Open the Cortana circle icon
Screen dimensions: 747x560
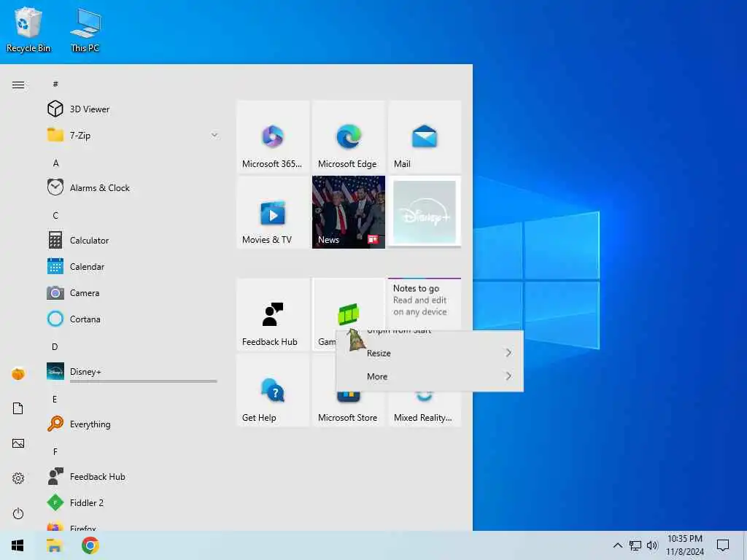click(55, 319)
